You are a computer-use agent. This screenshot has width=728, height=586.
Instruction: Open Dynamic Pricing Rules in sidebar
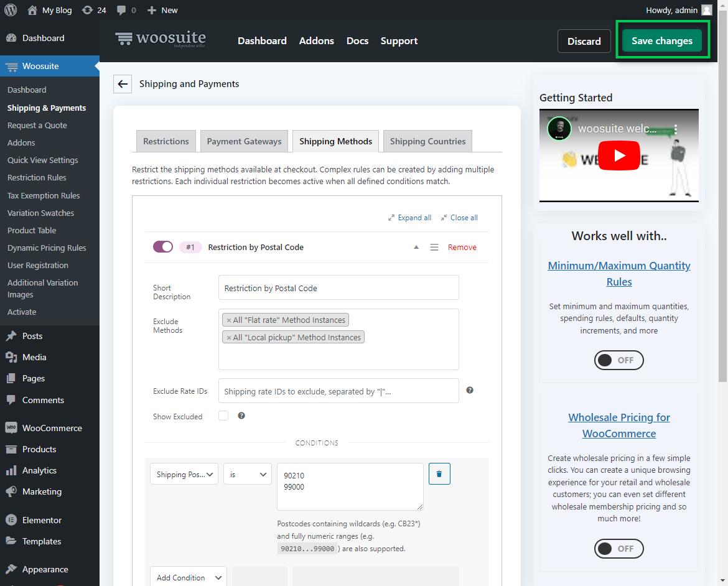[x=47, y=248]
